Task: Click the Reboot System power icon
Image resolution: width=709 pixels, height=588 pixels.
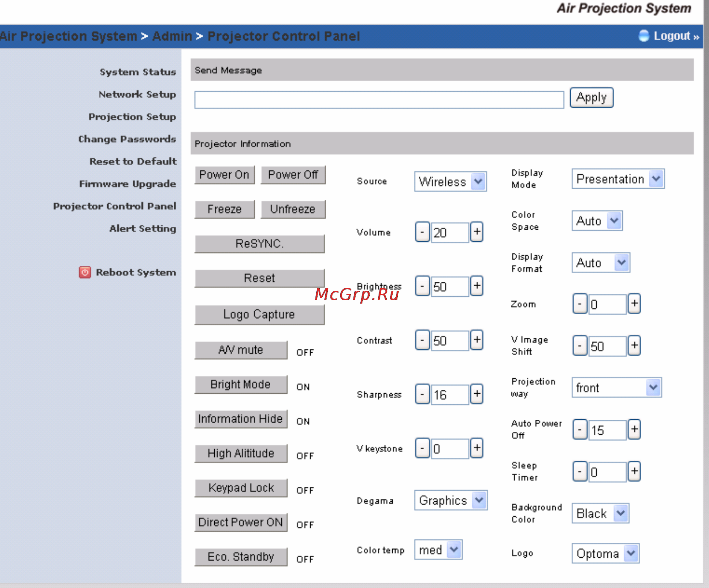Action: 85,272
